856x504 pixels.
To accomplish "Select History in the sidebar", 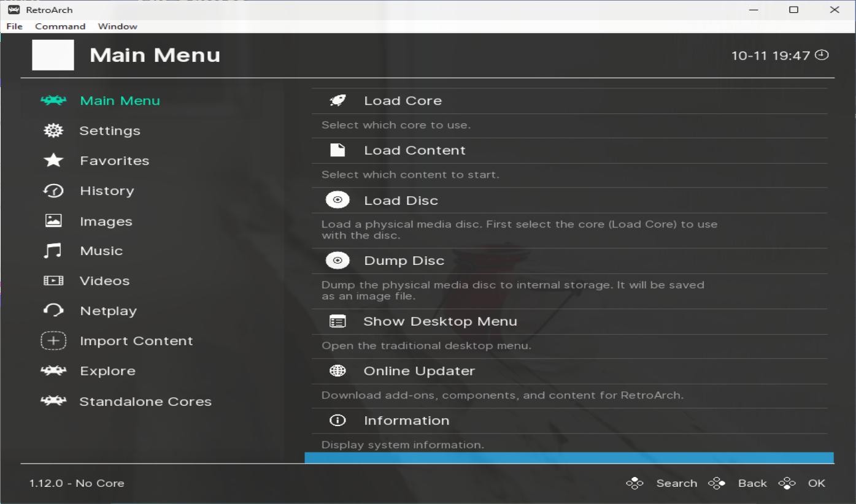I will (107, 191).
